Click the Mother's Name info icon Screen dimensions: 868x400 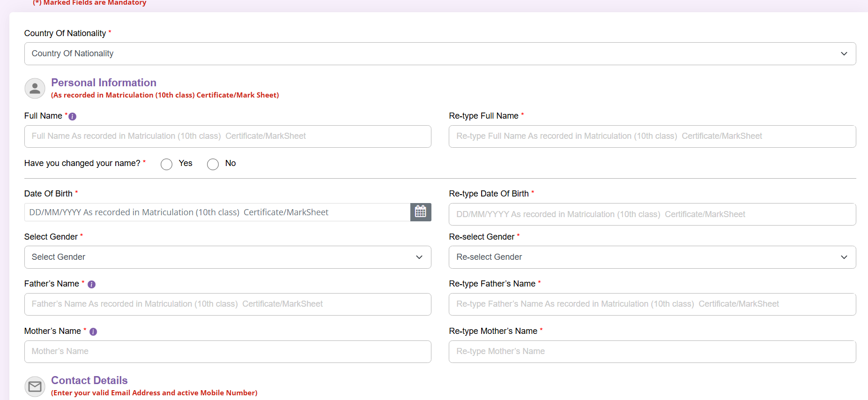pyautogui.click(x=93, y=332)
